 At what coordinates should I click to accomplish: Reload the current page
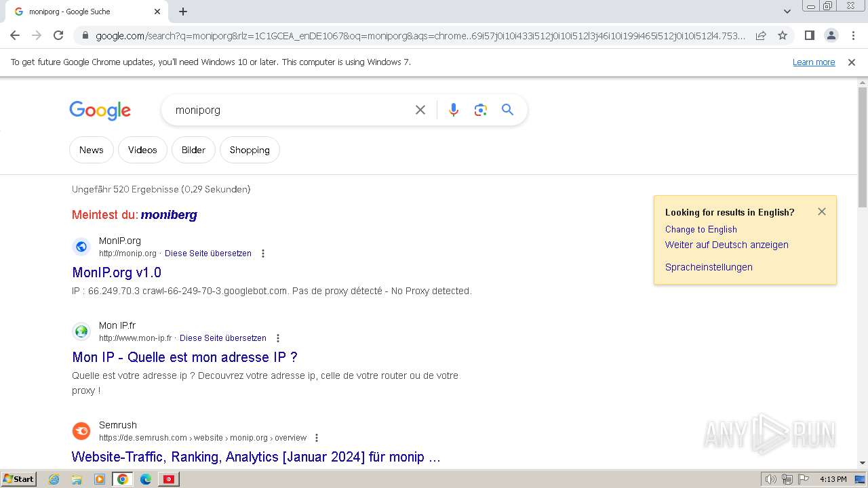click(x=58, y=35)
